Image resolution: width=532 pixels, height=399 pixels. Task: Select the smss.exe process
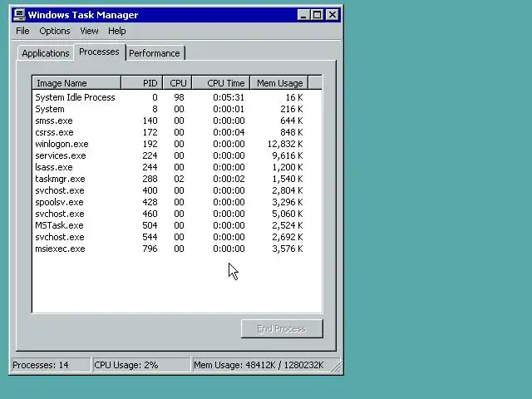point(177,121)
